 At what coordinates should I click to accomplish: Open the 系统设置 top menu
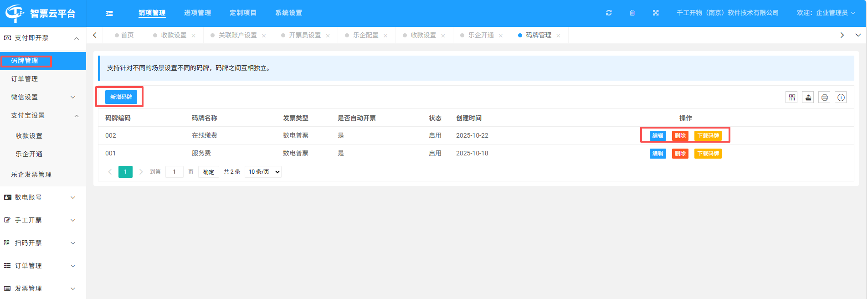[x=288, y=13]
